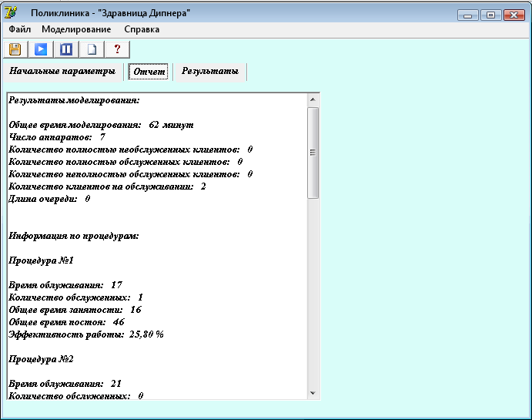The height and width of the screenshot is (420, 532).
Task: Click the report scrollbar down arrow
Action: [313, 393]
